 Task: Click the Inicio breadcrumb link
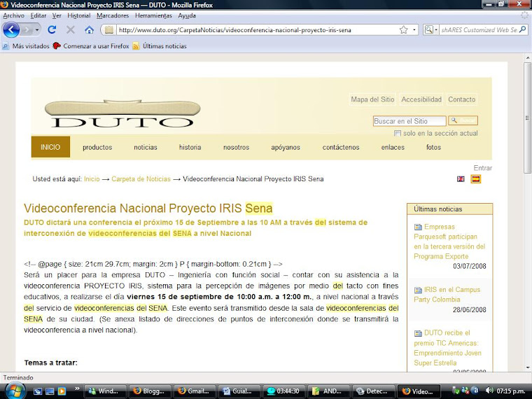92,178
